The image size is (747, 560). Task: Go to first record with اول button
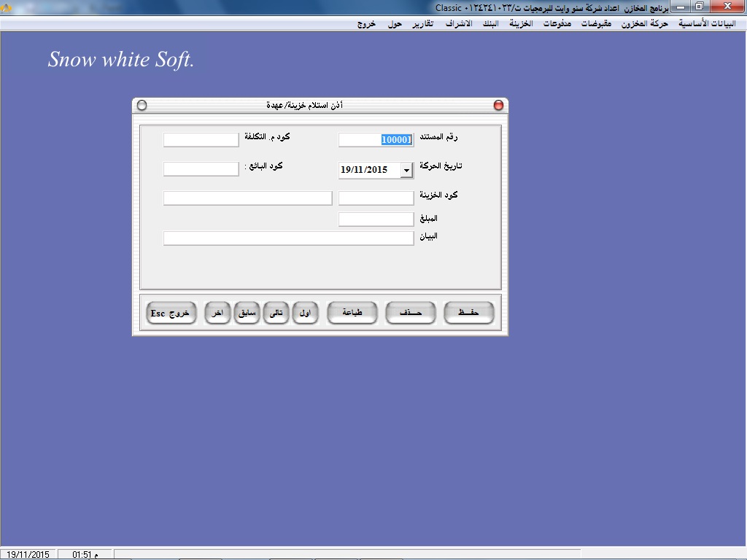tap(306, 313)
